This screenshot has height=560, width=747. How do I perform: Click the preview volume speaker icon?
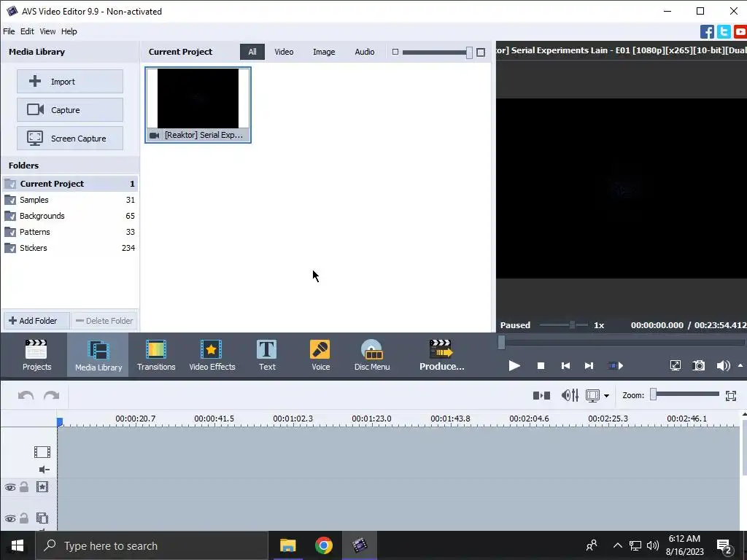723,365
